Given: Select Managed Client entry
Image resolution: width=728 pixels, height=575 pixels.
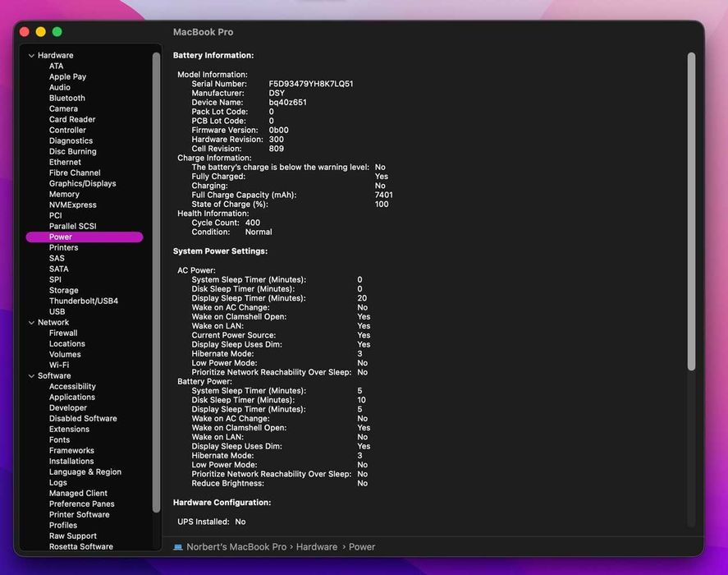Looking at the screenshot, I should click(x=78, y=494).
